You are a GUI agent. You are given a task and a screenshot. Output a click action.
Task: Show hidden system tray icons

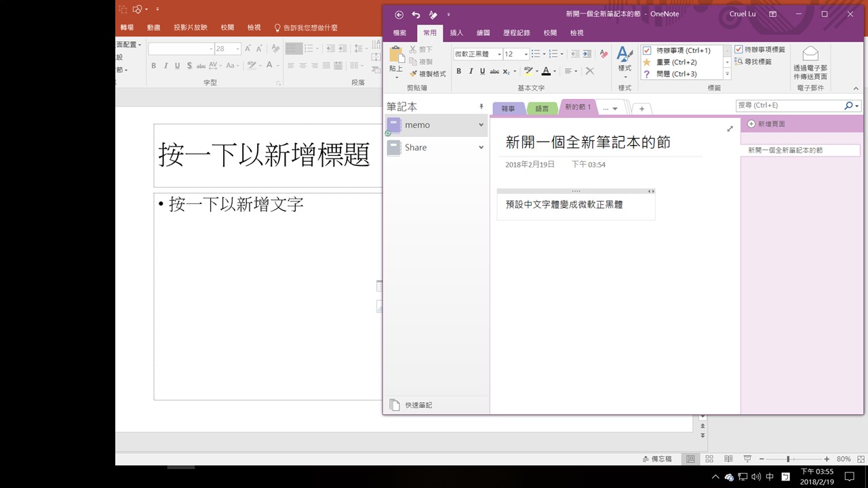click(715, 476)
